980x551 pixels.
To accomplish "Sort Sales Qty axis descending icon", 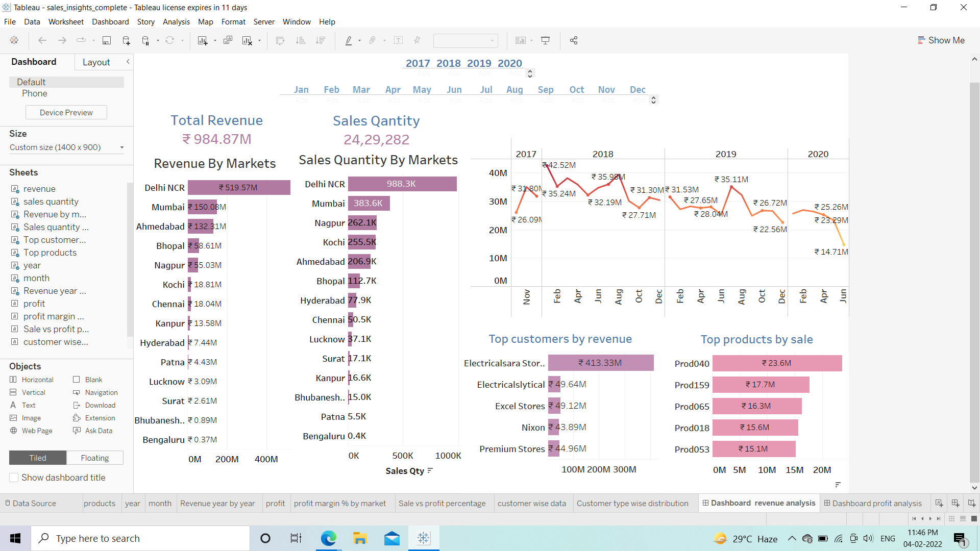I will tap(430, 470).
